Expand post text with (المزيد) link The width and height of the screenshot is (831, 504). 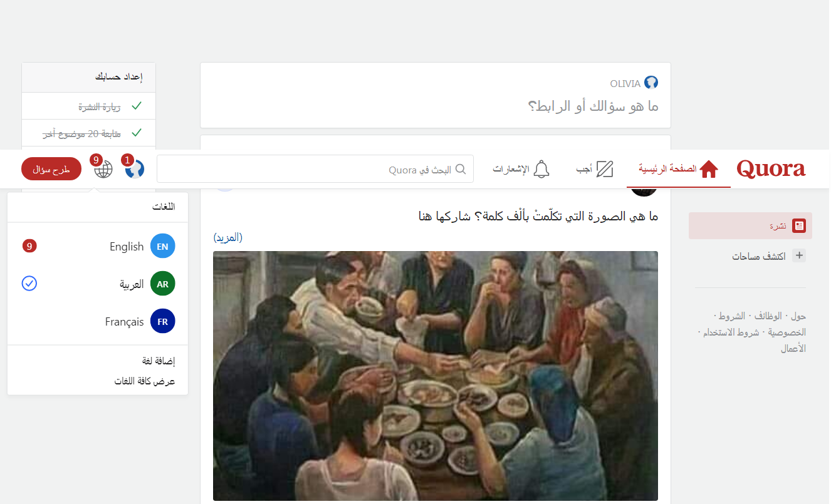(x=228, y=237)
